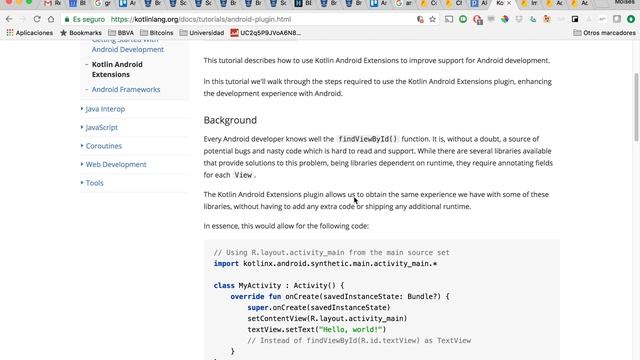This screenshot has width=640, height=360.
Task: Click the View inline code
Action: pyautogui.click(x=243, y=175)
